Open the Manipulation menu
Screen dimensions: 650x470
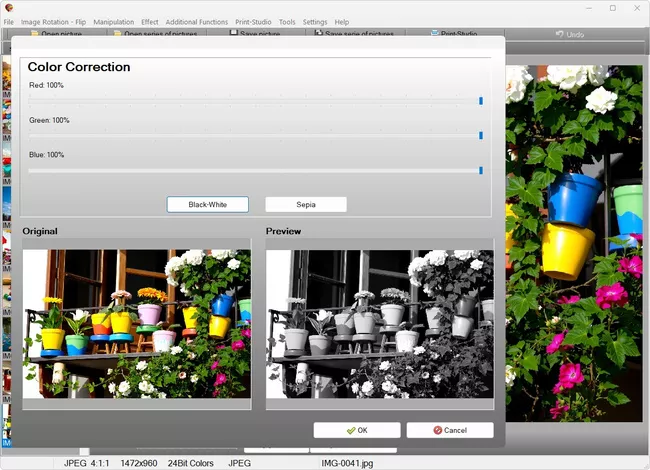pyautogui.click(x=114, y=22)
